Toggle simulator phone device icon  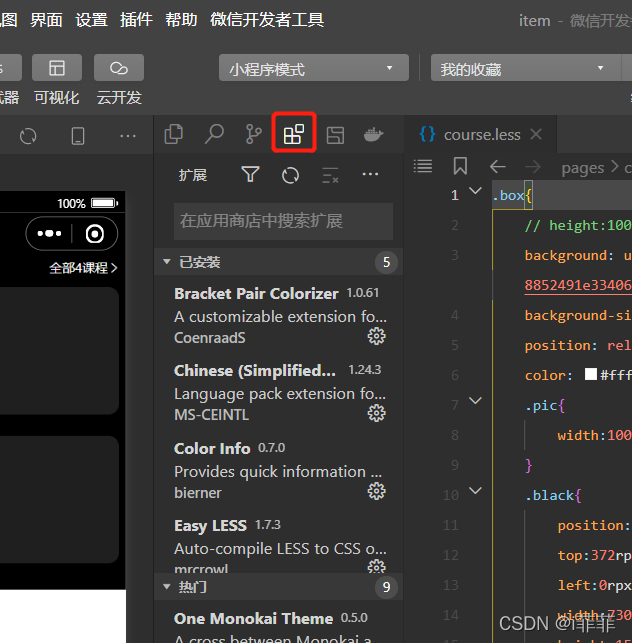78,136
